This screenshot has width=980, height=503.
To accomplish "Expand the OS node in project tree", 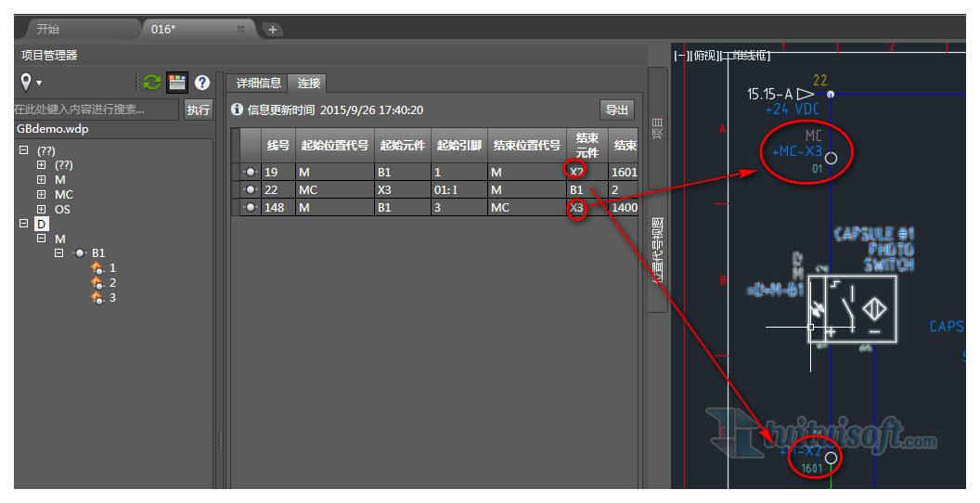I will tap(41, 209).
